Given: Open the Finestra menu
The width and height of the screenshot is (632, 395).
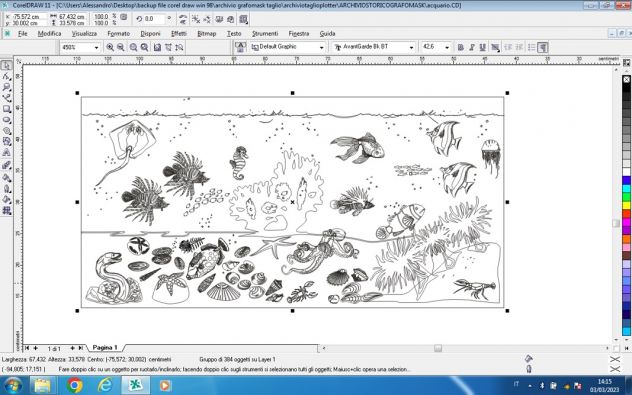Looking at the screenshot, I should click(299, 33).
